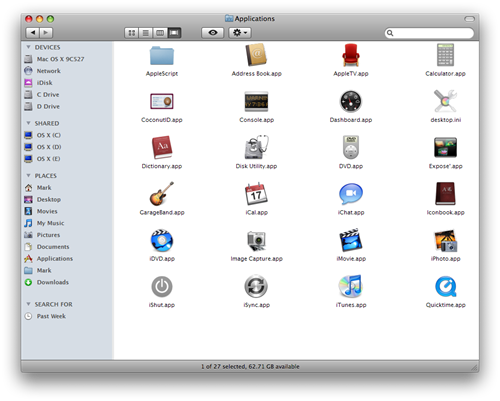Select shared computer OS X (E)
This screenshot has width=500, height=401.
click(x=43, y=159)
